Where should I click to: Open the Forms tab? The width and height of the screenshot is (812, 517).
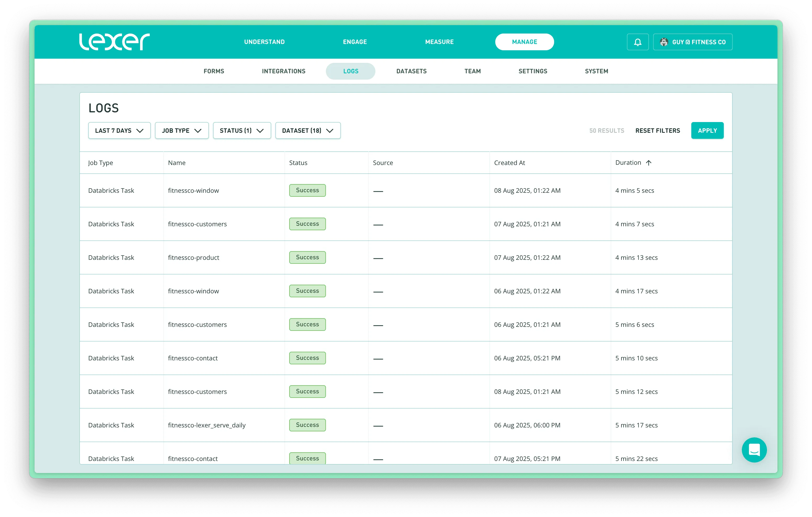point(213,71)
